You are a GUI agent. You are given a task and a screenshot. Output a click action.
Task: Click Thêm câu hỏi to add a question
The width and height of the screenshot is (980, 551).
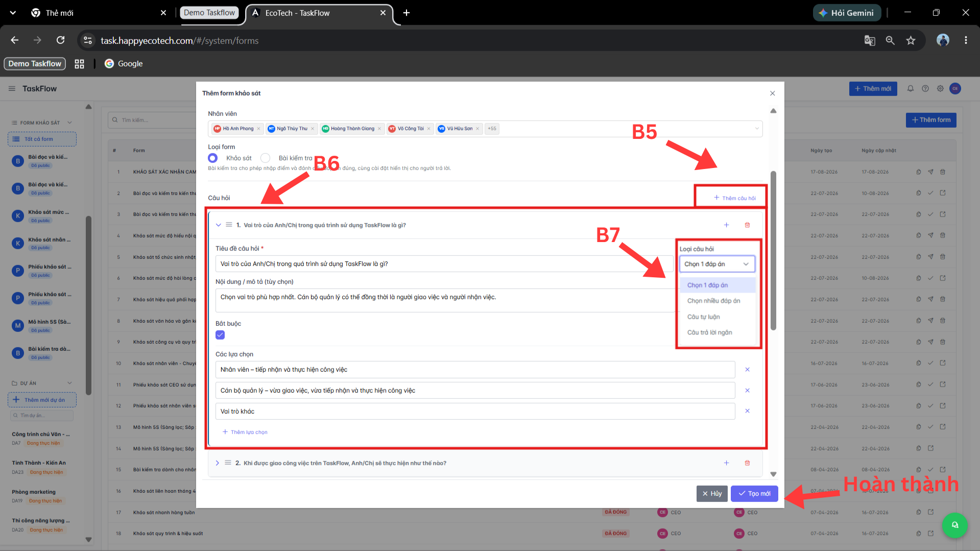(734, 198)
